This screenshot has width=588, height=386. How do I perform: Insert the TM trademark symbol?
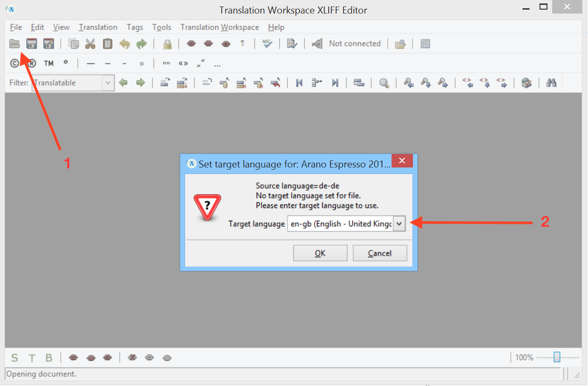(x=48, y=63)
